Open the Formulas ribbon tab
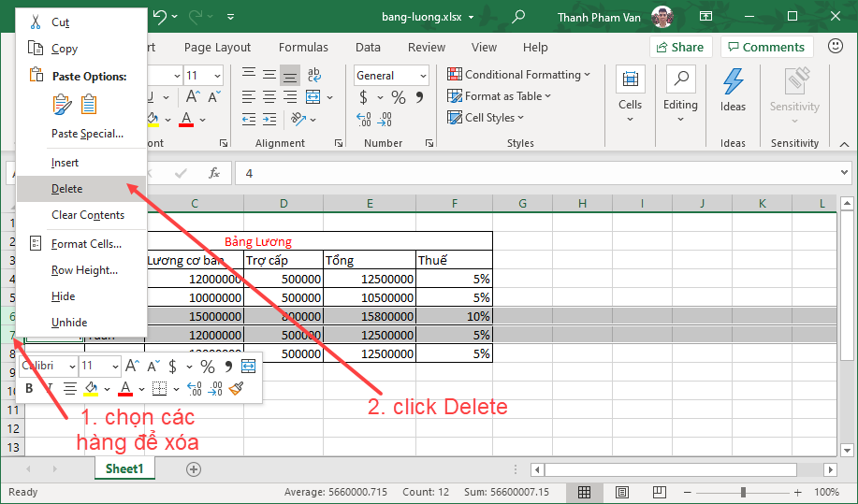This screenshot has width=858, height=504. (303, 47)
